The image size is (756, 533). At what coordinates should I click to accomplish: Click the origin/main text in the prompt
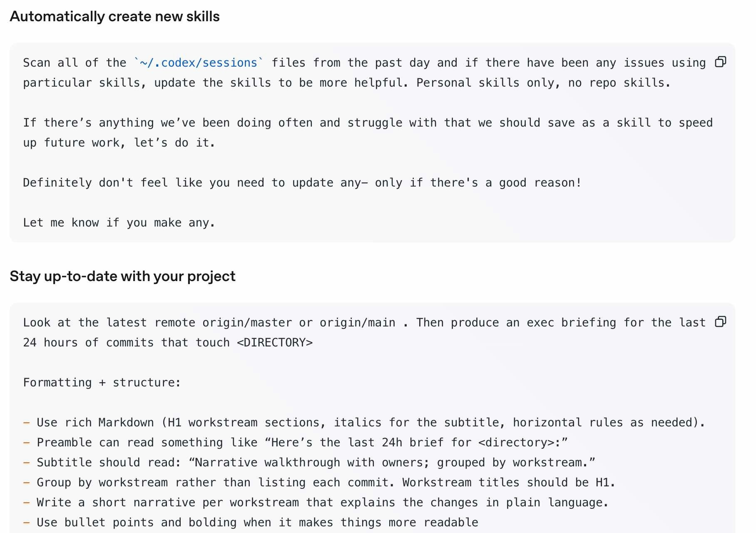click(357, 323)
